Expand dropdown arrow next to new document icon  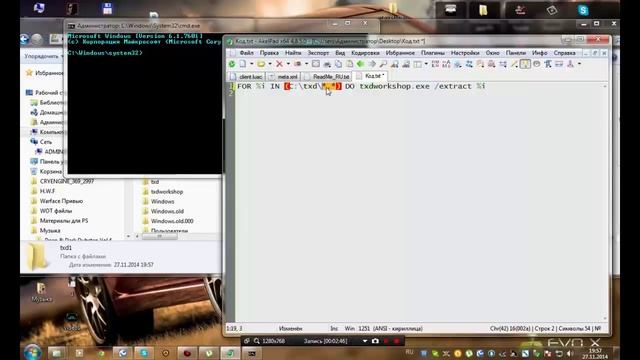click(x=251, y=64)
